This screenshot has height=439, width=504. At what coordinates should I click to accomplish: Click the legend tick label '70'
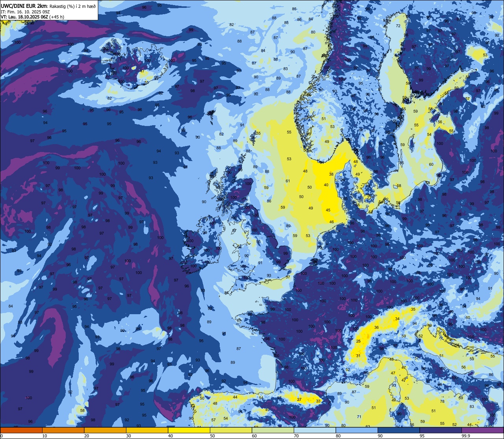[x=296, y=436]
